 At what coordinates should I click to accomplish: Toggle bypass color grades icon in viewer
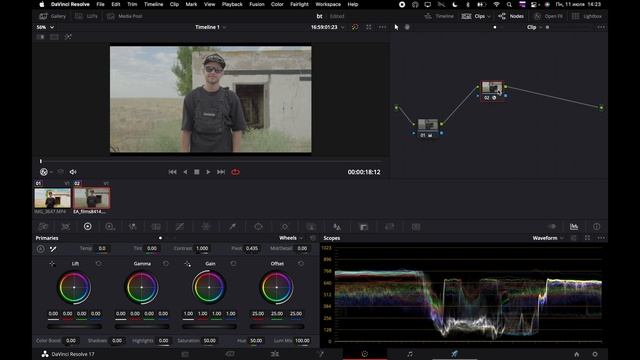(355, 27)
